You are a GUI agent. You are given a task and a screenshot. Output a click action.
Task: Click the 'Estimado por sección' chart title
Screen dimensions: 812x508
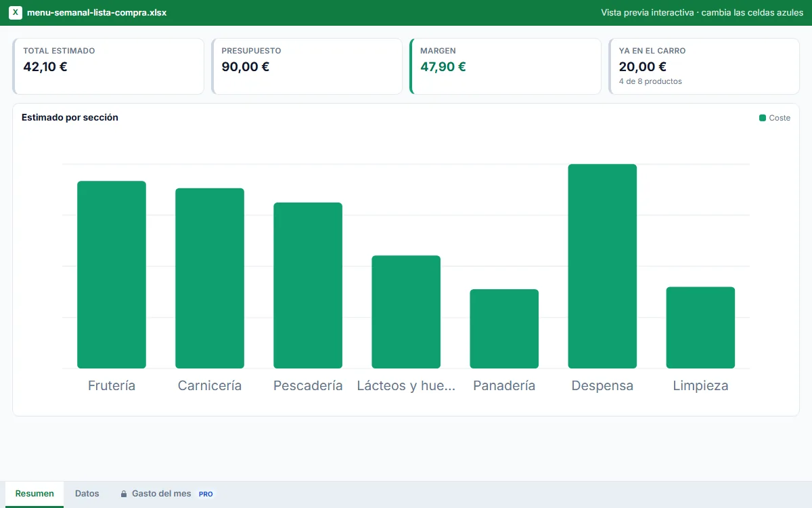pyautogui.click(x=70, y=117)
